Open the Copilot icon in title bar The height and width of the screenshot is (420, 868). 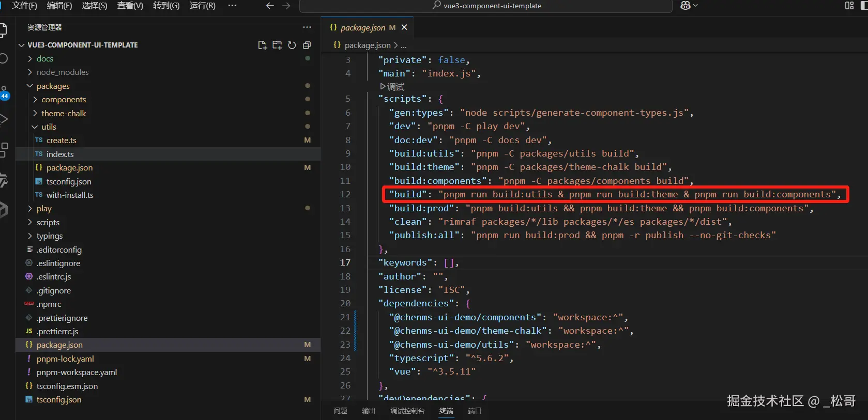[x=686, y=6]
